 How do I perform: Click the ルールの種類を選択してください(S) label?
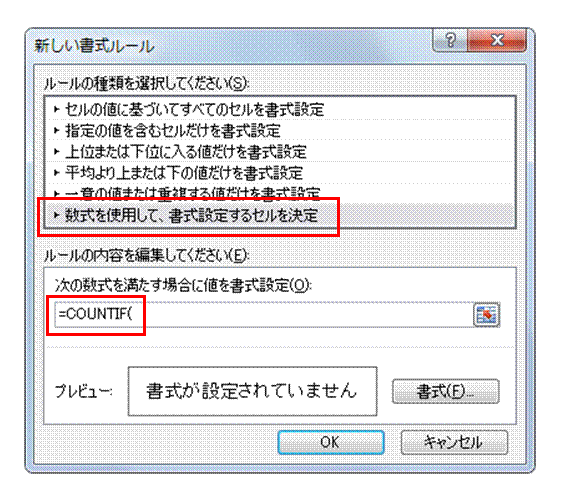pos(146,84)
